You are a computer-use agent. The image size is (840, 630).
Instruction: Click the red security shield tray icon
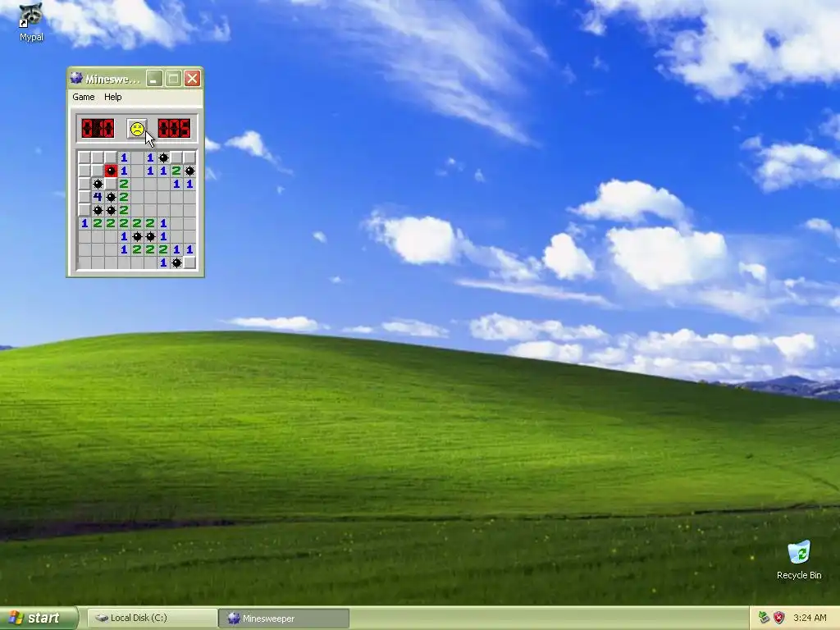point(779,618)
